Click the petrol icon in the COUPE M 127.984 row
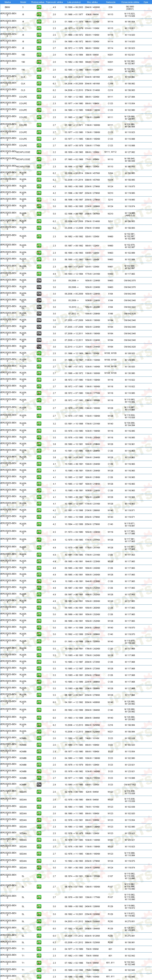152x980 pixels. (39, 97)
